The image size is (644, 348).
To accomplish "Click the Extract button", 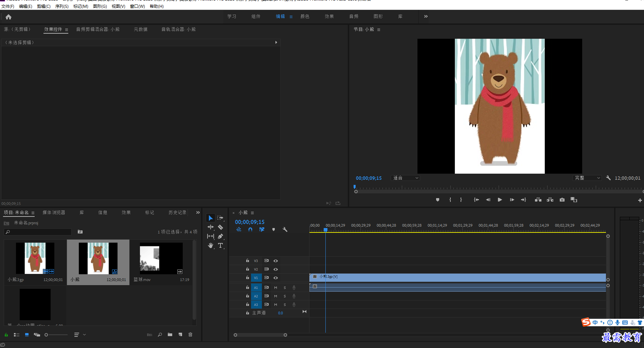I will pyautogui.click(x=550, y=200).
